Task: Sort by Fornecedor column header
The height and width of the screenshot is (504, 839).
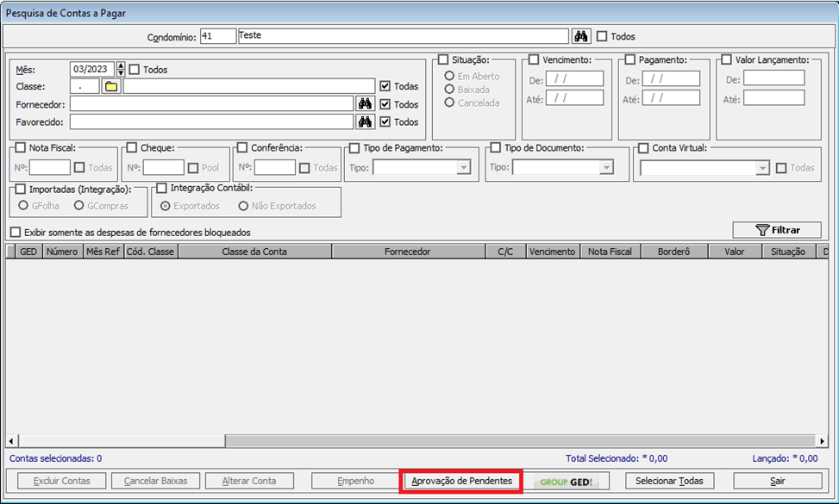Action: [408, 252]
